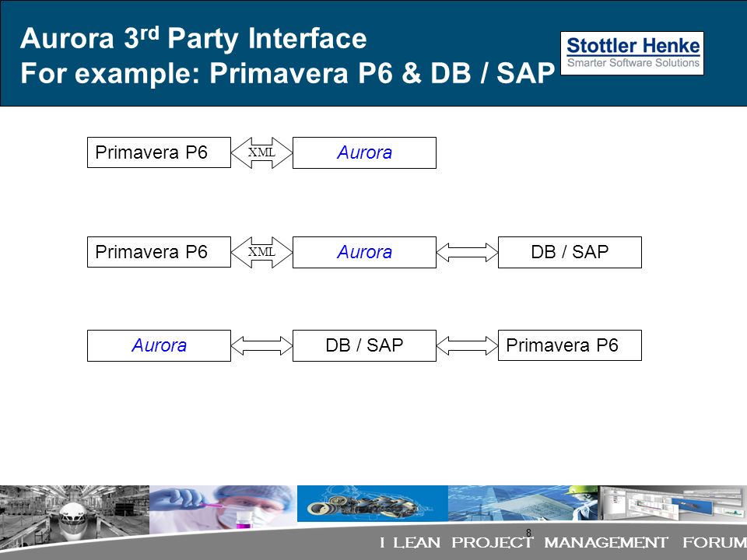This screenshot has width=747, height=560.
Task: Click the 'For example: Primavera P6 & DB / SAP' subtitle
Action: click(x=288, y=73)
